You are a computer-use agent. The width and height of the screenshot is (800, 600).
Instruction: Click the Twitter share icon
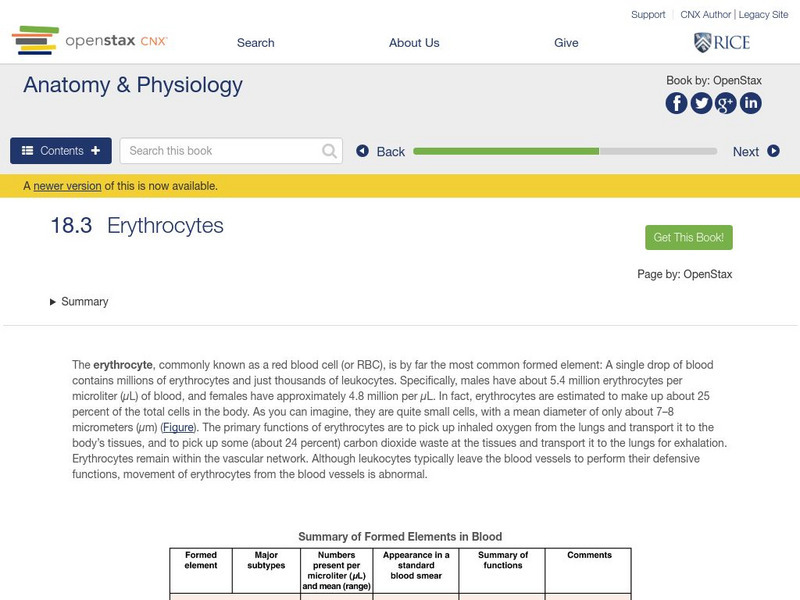point(701,103)
